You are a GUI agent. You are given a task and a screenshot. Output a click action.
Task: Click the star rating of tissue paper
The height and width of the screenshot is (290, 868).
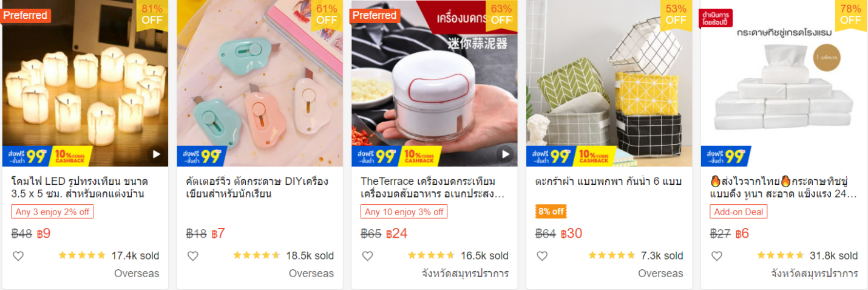[x=780, y=255]
